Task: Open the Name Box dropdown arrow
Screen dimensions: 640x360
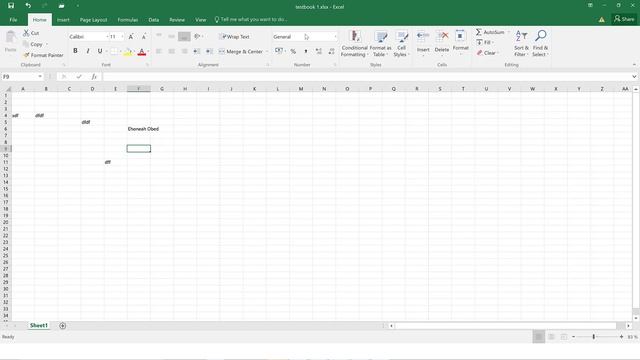Action: tap(40, 77)
